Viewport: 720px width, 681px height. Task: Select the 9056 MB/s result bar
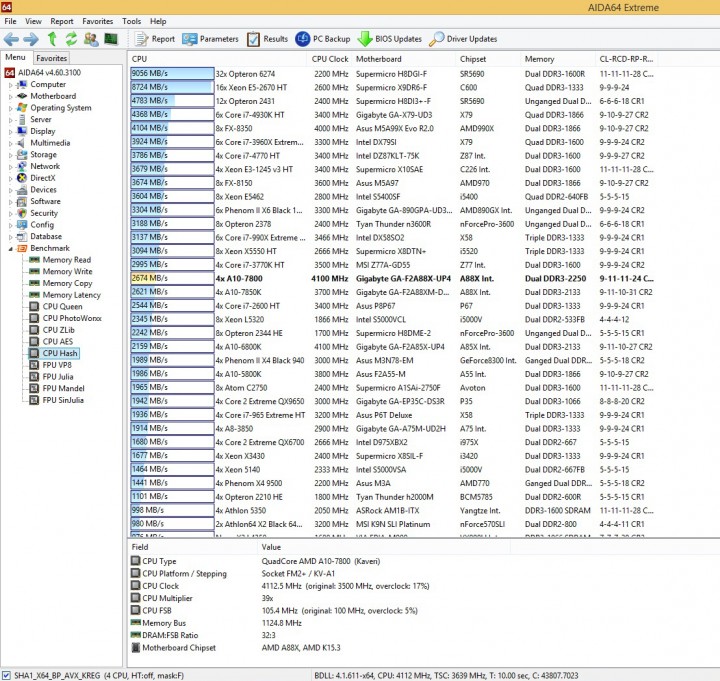[172, 73]
